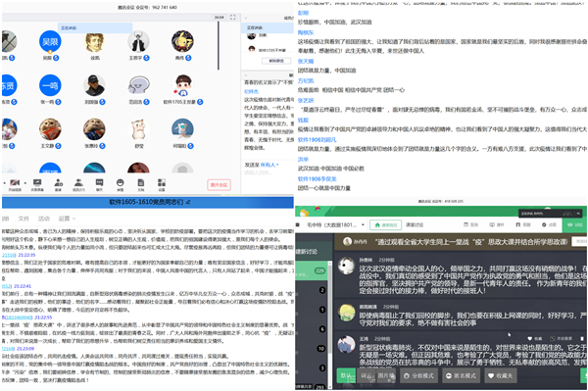Click participant grid vertical scrollbar
The height and width of the screenshot is (391, 588).
coord(219,46)
